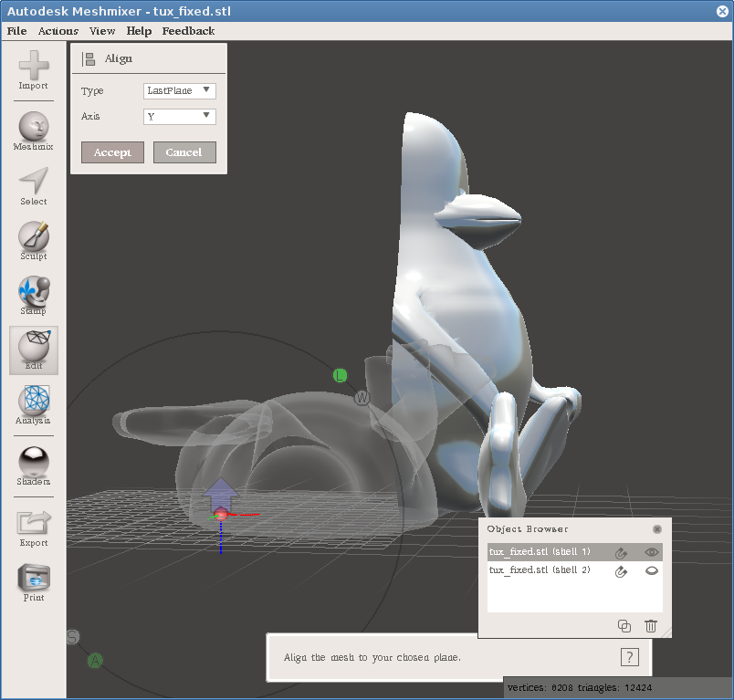Viewport: 734px width, 700px height.
Task: Click the 'Align the mesh' hint text
Action: point(372,657)
